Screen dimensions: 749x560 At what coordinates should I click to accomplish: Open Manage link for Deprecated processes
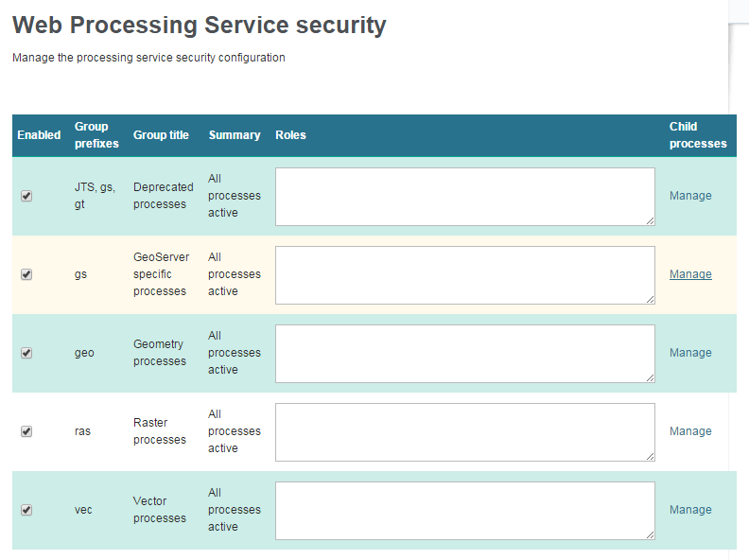(690, 196)
